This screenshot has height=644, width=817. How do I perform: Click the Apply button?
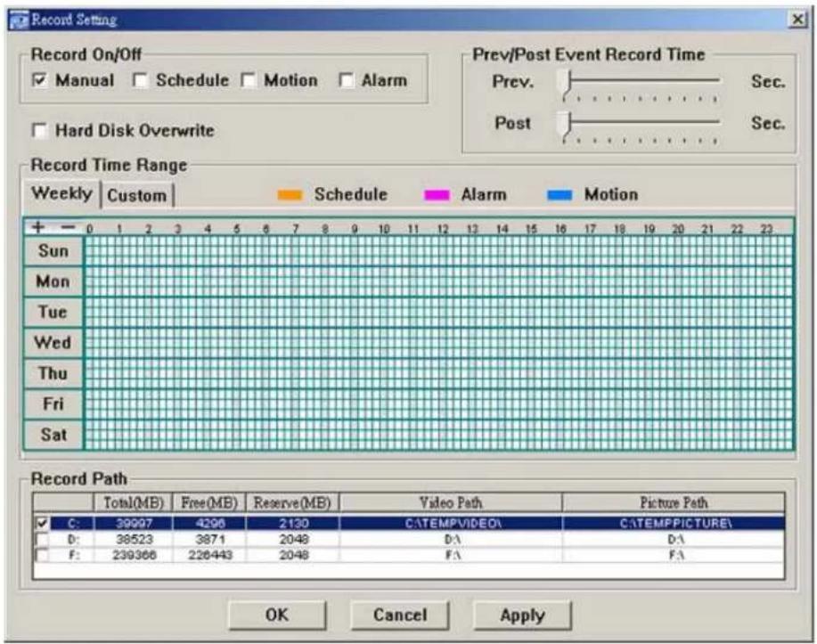click(x=522, y=615)
